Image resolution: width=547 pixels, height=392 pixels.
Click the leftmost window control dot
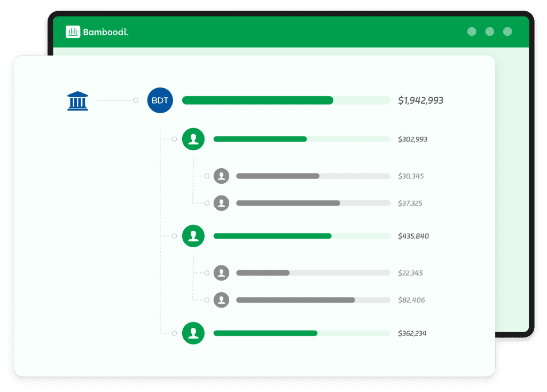tap(472, 32)
